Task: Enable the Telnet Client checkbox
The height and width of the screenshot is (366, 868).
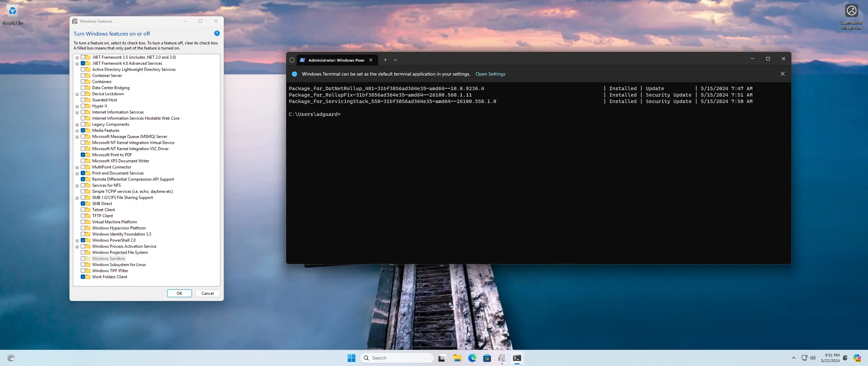Action: (83, 210)
